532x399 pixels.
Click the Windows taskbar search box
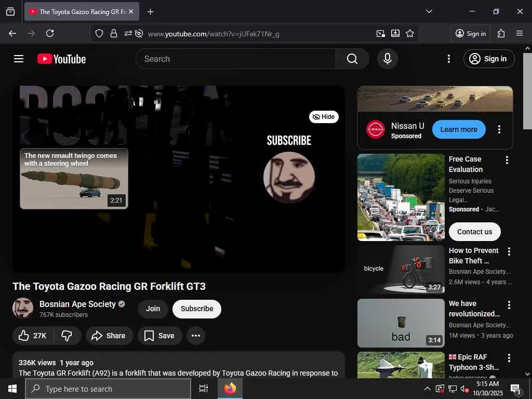tap(108, 389)
